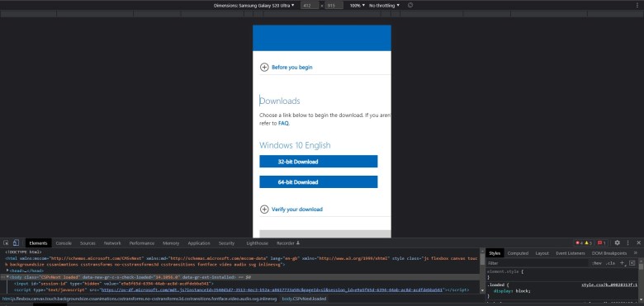
Task: Open the errors and warnings counter
Action: point(584,242)
